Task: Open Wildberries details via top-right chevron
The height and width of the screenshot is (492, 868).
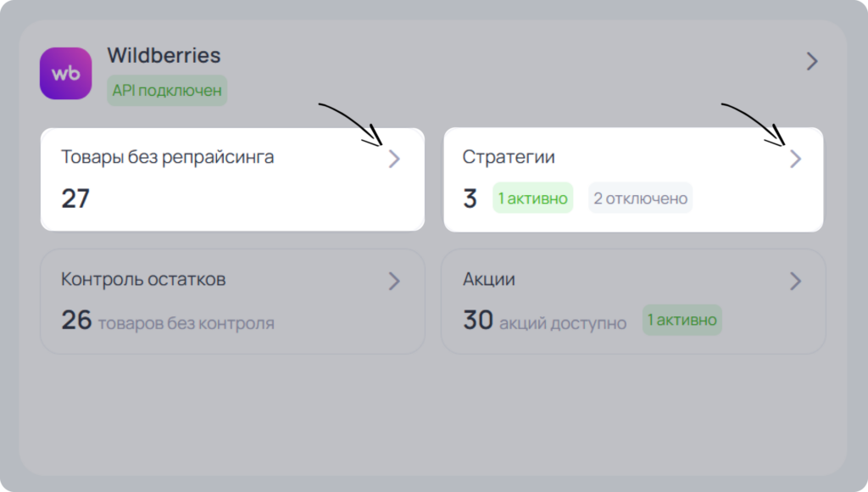Action: point(811,61)
